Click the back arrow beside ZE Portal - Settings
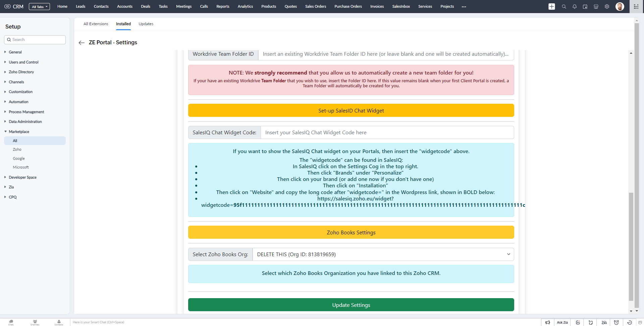Screen dimensions: 644x326 tap(82, 43)
